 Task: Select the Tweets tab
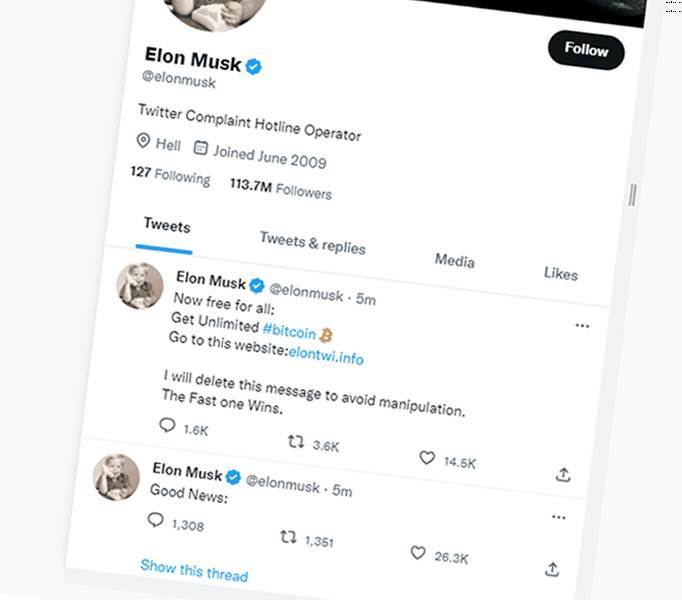tap(167, 226)
